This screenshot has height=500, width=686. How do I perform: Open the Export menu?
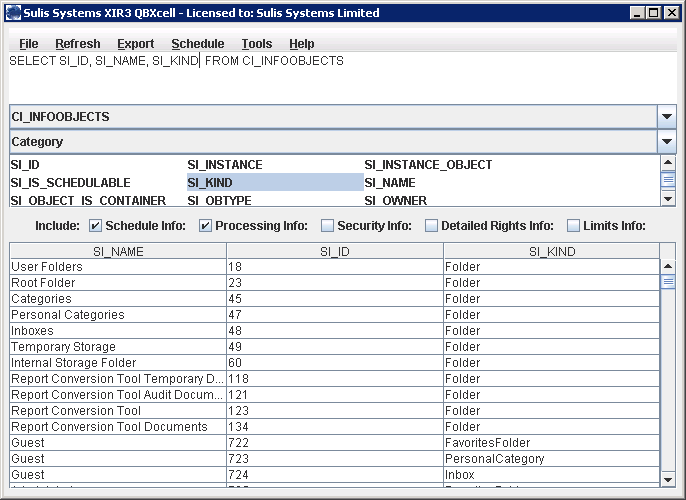pyautogui.click(x=135, y=44)
